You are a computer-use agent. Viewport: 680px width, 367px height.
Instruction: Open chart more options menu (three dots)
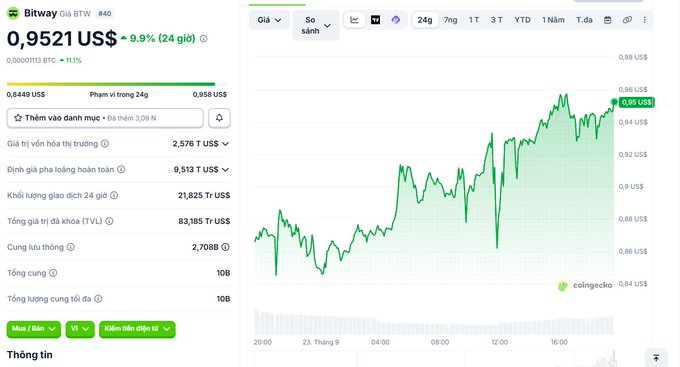644,20
